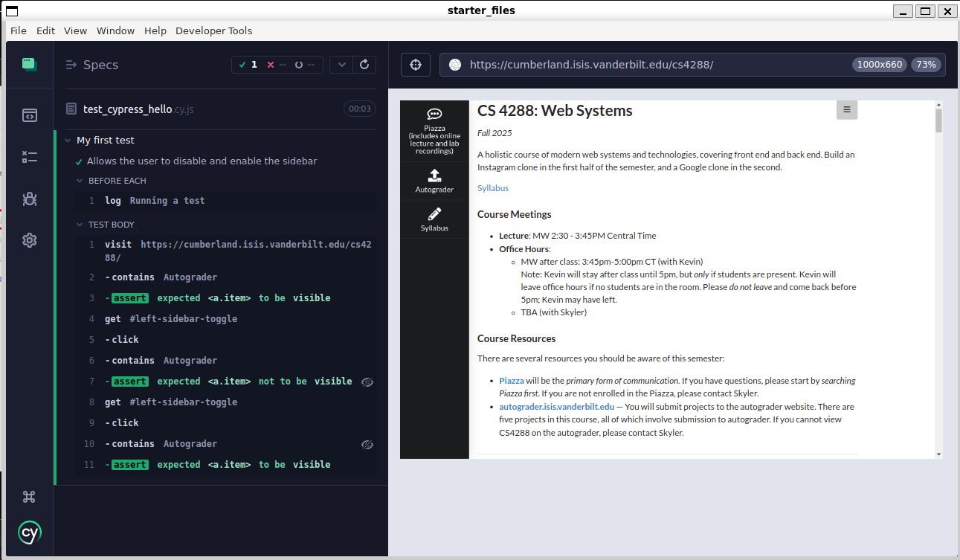Click the Cypress logo at bottom left
The height and width of the screenshot is (560, 960).
click(29, 532)
